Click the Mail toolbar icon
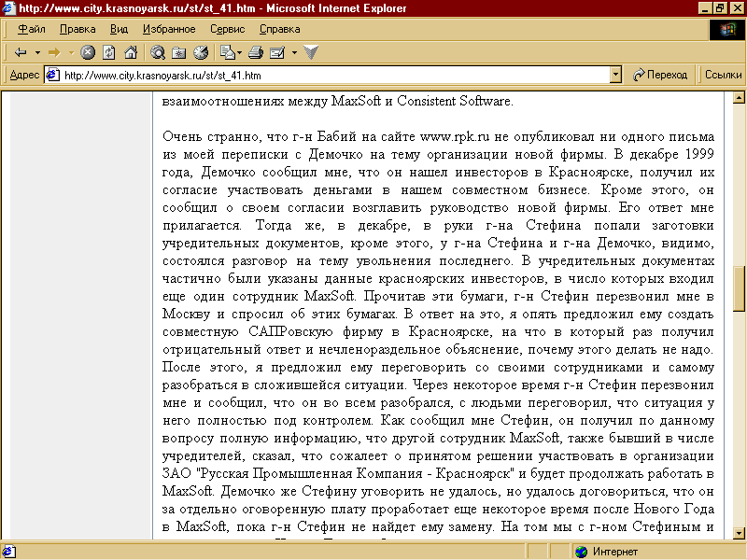This screenshot has height=560, width=747. tap(228, 52)
